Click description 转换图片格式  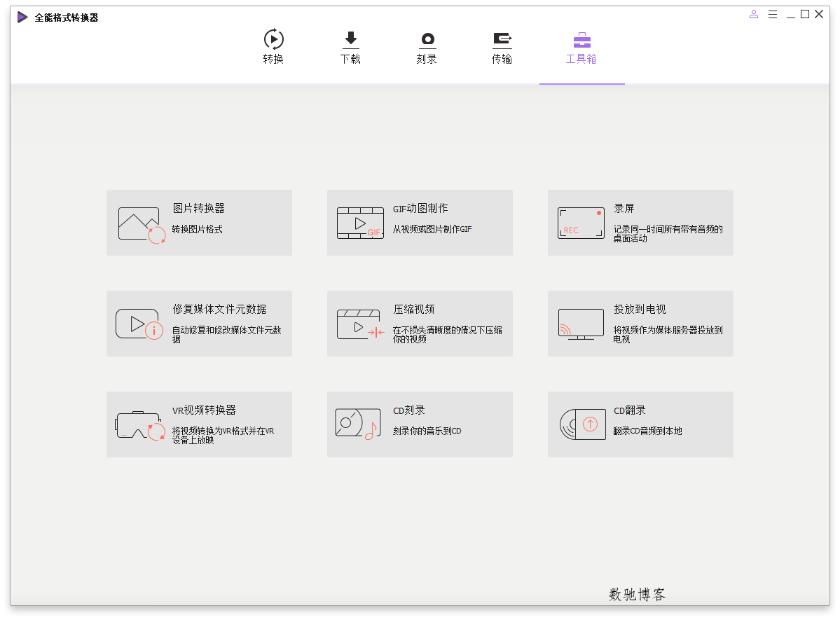click(x=197, y=229)
